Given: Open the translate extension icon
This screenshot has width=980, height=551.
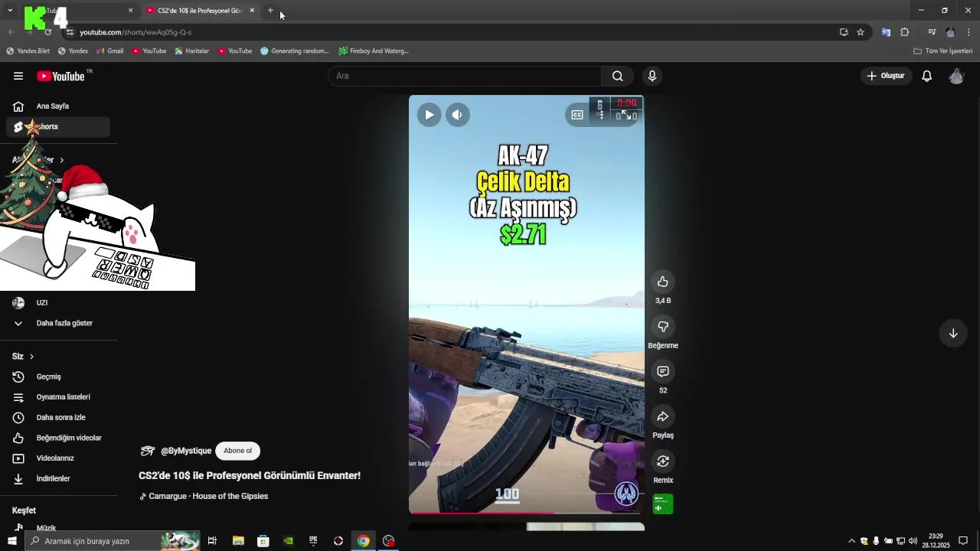Looking at the screenshot, I should (x=886, y=32).
